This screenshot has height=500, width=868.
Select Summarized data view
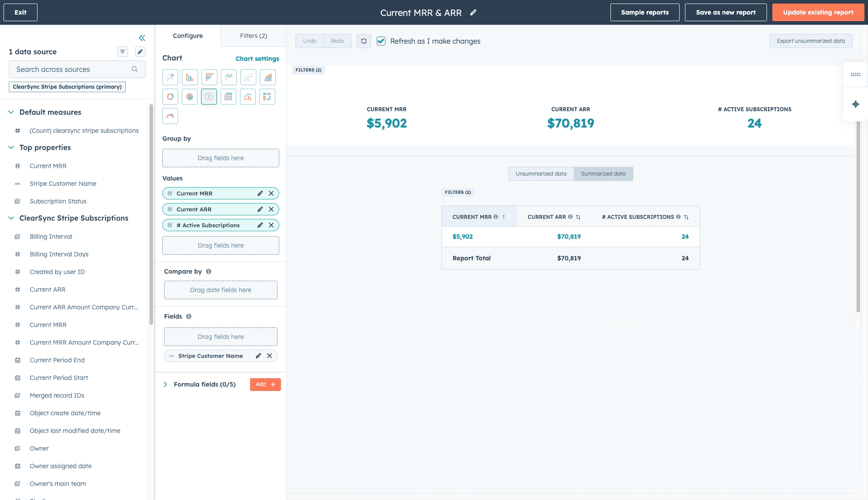(x=603, y=174)
